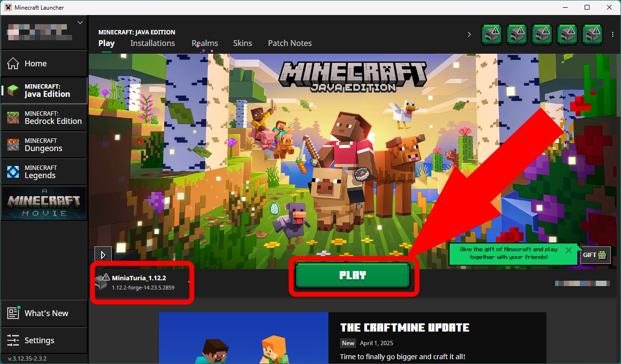
Task: Click the Craftmine Update news thumbnail
Action: click(x=244, y=338)
